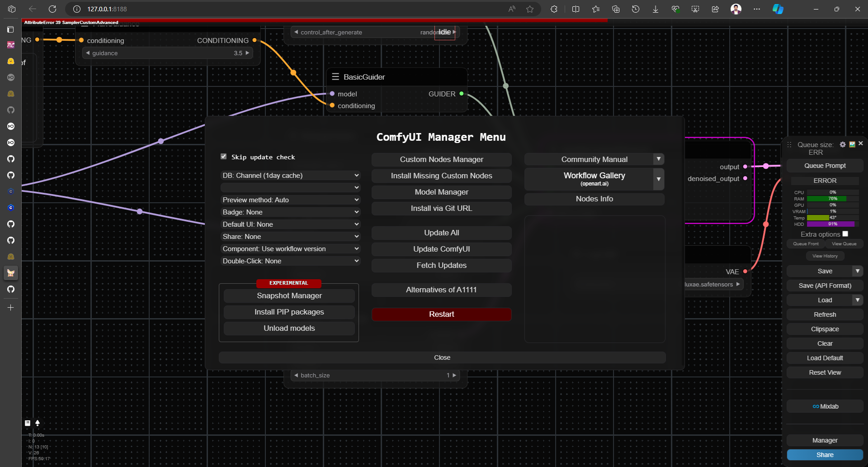Image resolution: width=868 pixels, height=467 pixels.
Task: Click the Mixlab button
Action: (825, 406)
